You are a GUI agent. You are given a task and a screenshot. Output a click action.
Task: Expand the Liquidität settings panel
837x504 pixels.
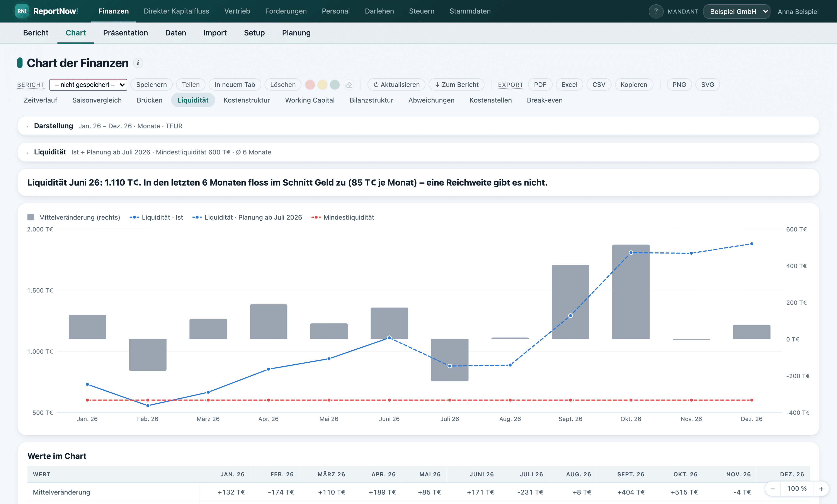pos(418,152)
